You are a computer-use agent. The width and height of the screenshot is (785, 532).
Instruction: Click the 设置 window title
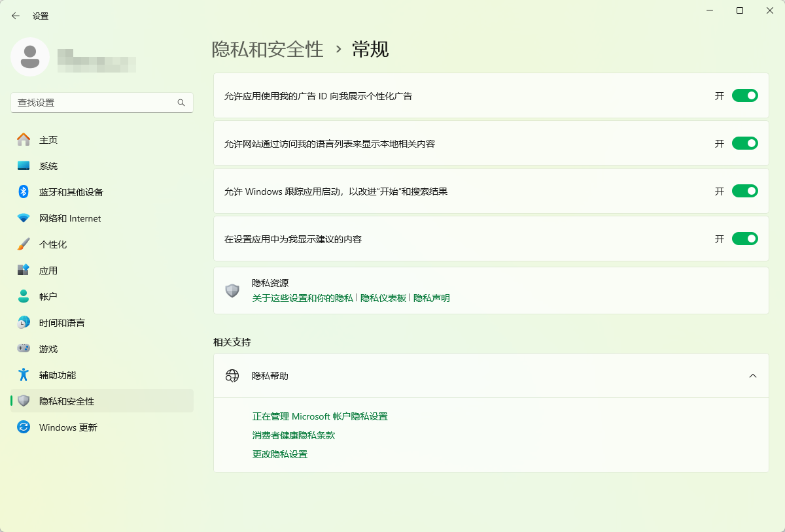click(41, 16)
